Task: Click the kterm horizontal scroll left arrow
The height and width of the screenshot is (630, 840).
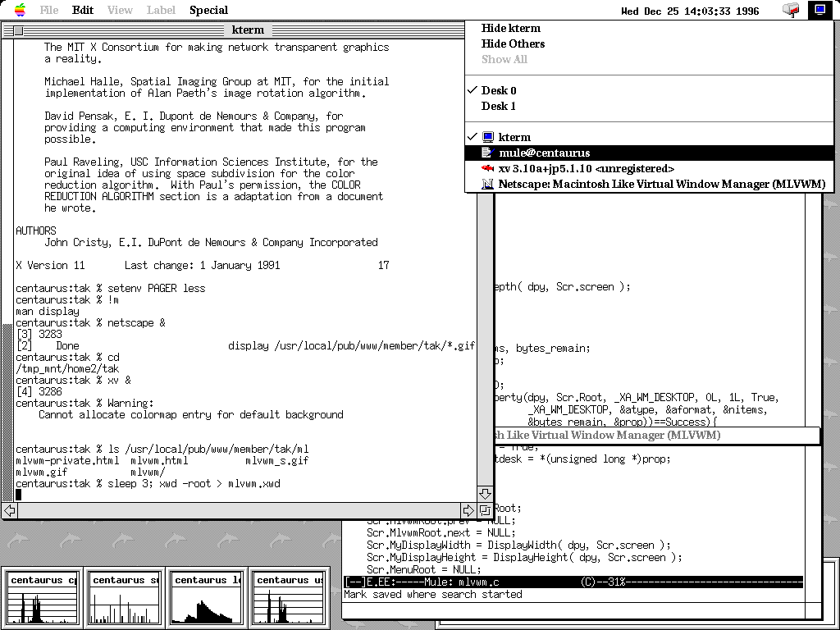Action: 9,510
